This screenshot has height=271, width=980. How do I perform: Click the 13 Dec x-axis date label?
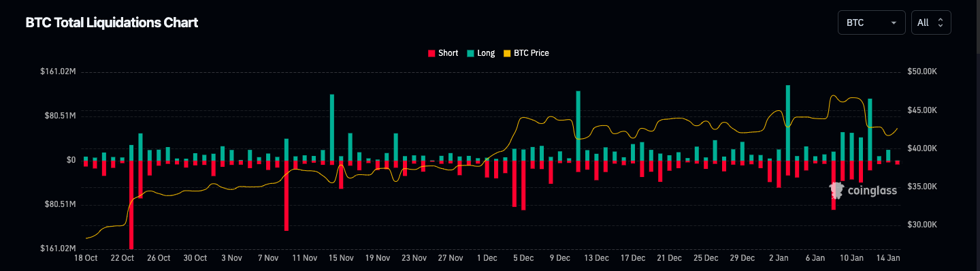coord(597,258)
